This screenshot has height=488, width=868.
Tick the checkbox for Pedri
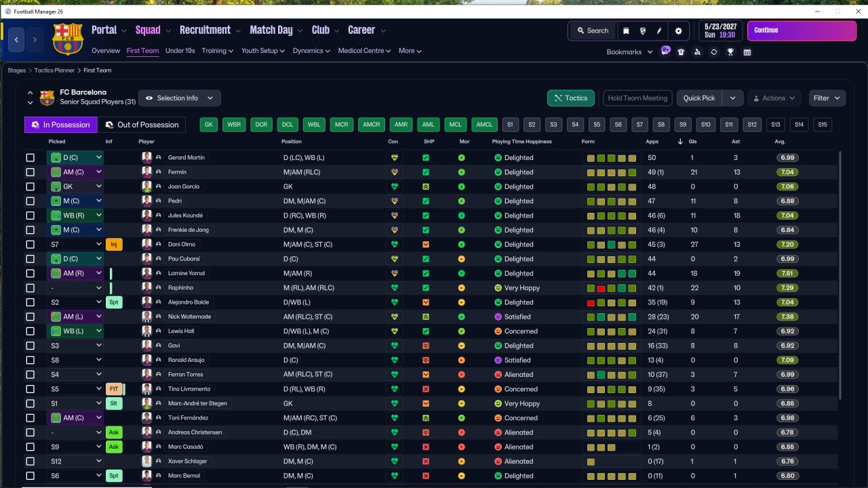tap(30, 201)
